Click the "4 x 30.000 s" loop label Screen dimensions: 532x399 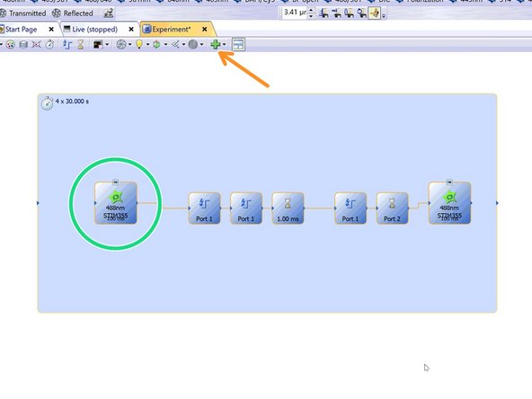[72, 102]
